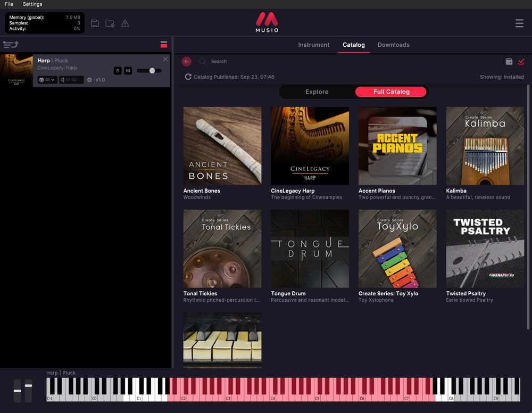Click the warning triangle icon
Screen dimensions: 532x413
[125, 23]
